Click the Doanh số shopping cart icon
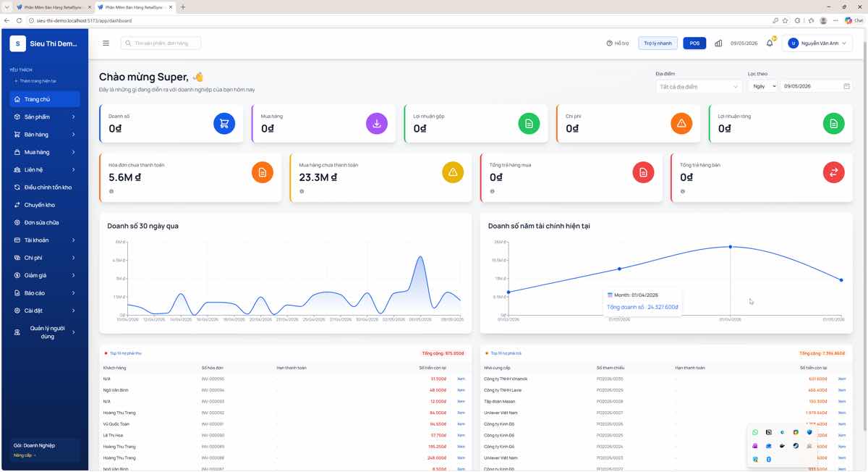Image resolution: width=868 pixels, height=472 pixels. (x=224, y=124)
